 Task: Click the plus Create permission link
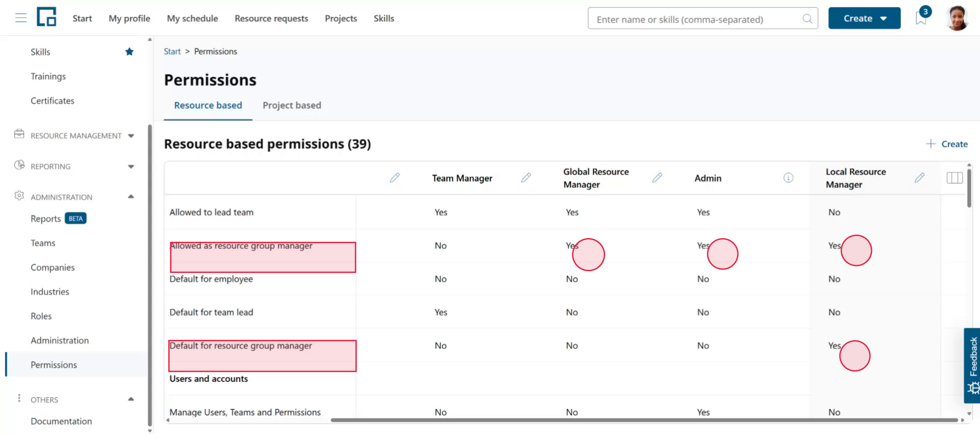coord(947,144)
